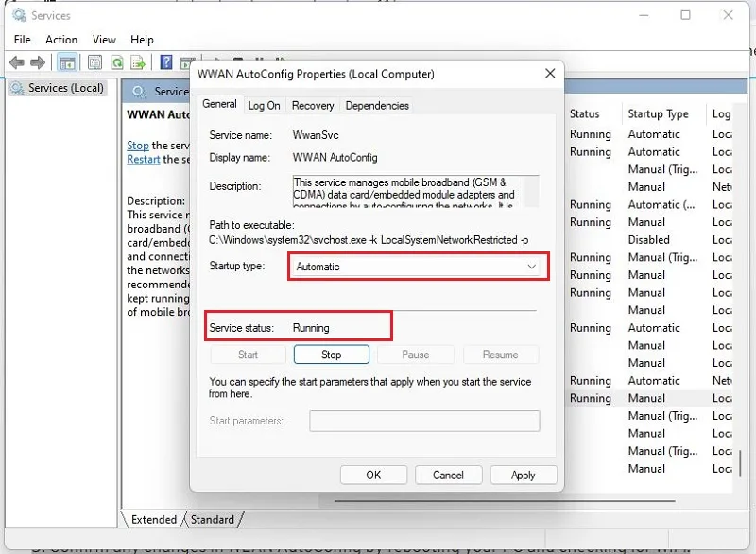Open the Action menu

tap(61, 40)
